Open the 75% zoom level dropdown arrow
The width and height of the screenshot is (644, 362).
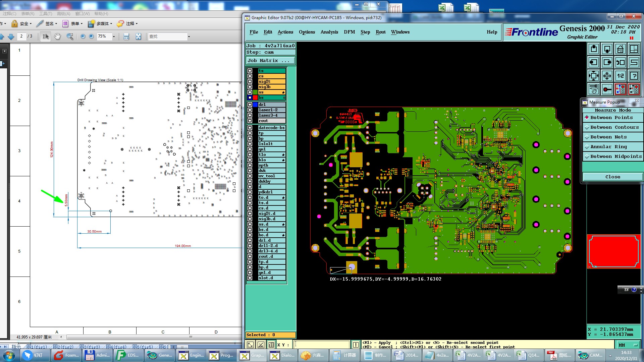point(114,37)
